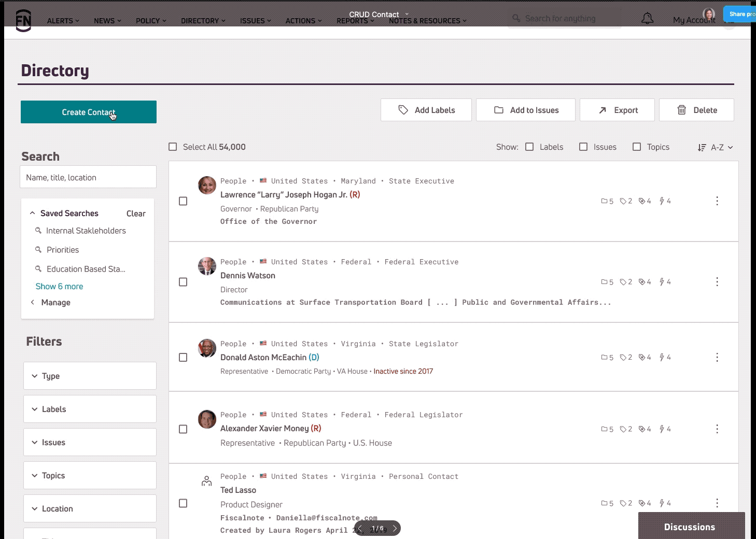Click the Add to Issues button

526,110
